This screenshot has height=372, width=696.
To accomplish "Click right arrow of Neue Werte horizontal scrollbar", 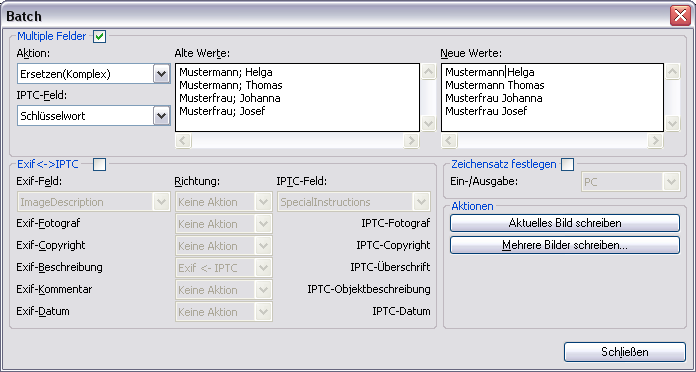I will (x=655, y=141).
